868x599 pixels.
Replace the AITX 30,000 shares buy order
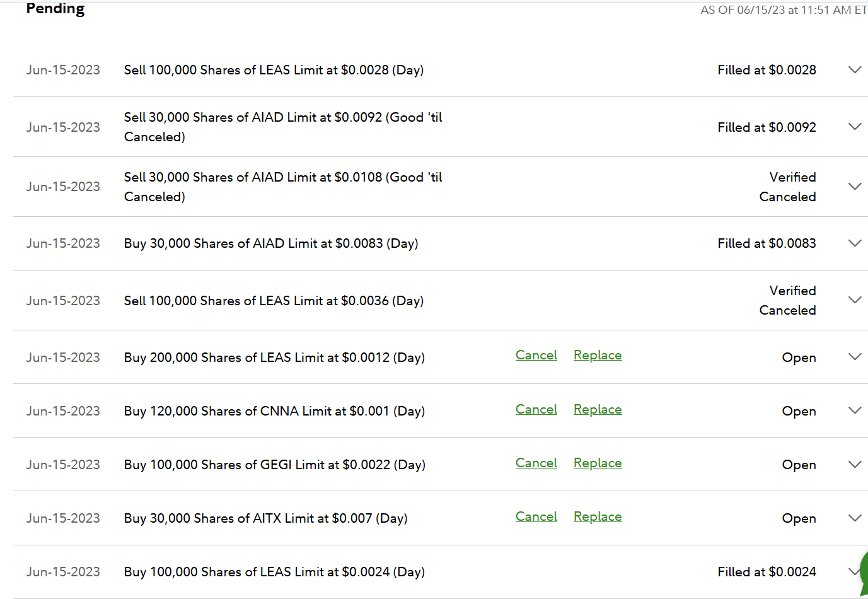[598, 517]
